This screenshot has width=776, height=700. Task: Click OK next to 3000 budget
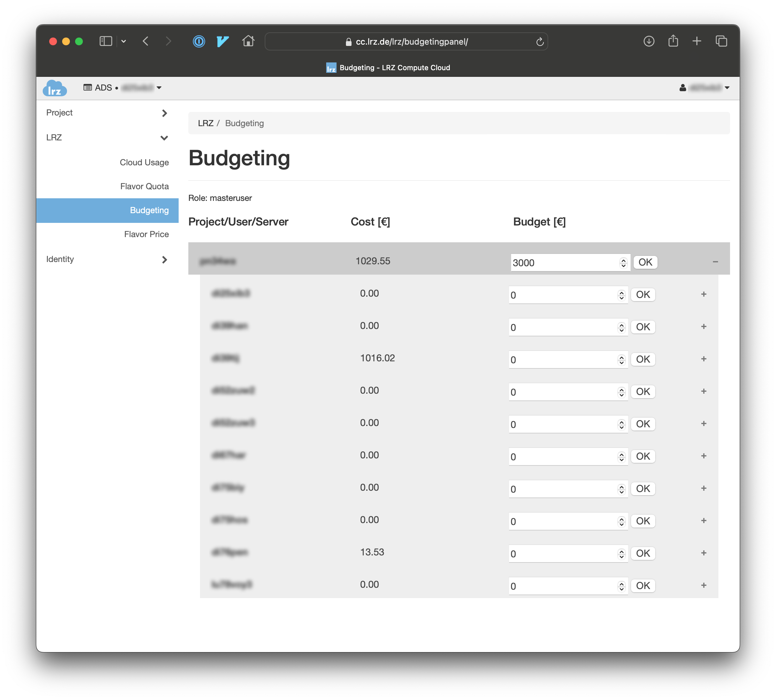tap(645, 262)
